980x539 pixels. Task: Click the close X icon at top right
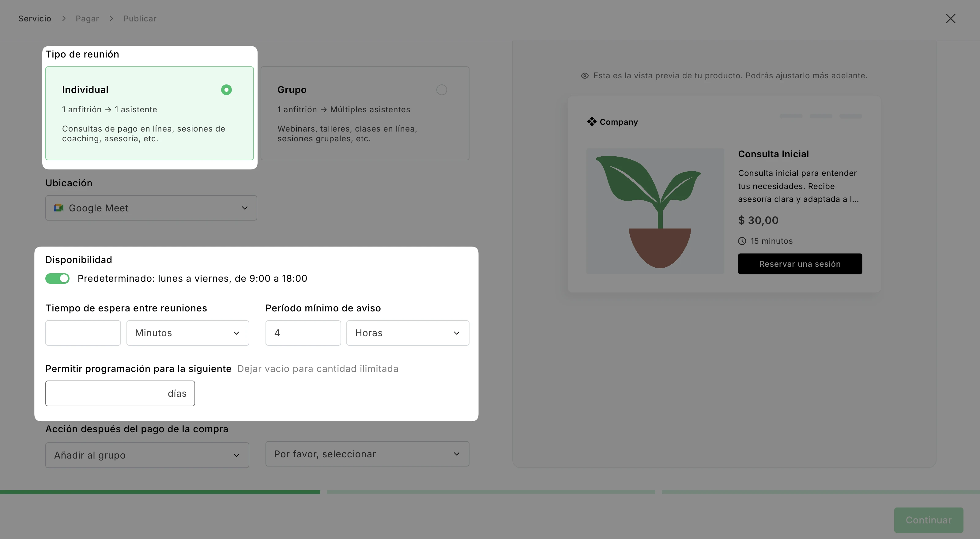(x=950, y=19)
